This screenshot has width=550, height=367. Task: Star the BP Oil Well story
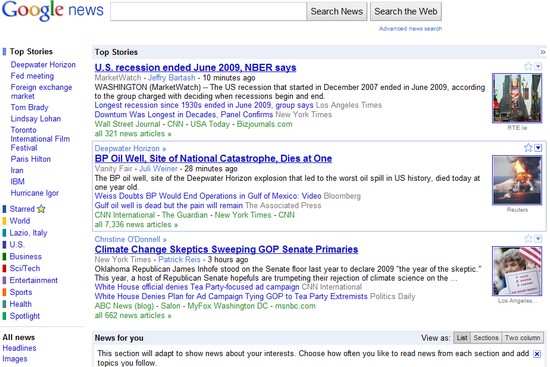click(528, 148)
